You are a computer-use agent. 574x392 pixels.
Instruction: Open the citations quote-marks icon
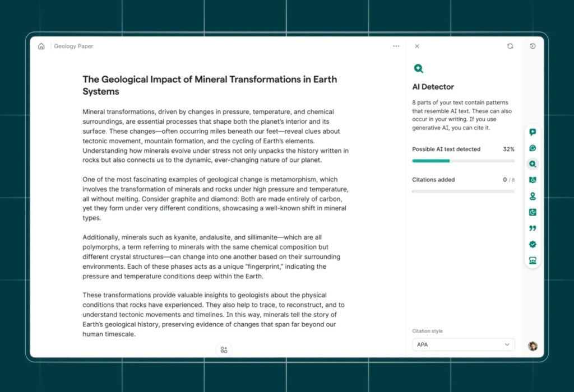[x=533, y=228]
